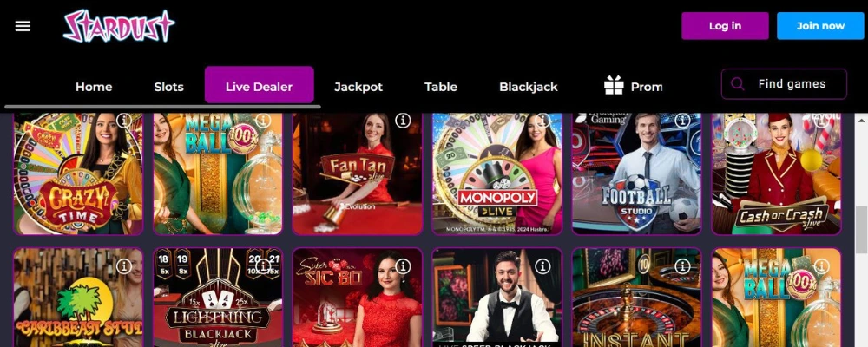Select the Jackpot tab
The width and height of the screenshot is (868, 347).
tap(358, 87)
